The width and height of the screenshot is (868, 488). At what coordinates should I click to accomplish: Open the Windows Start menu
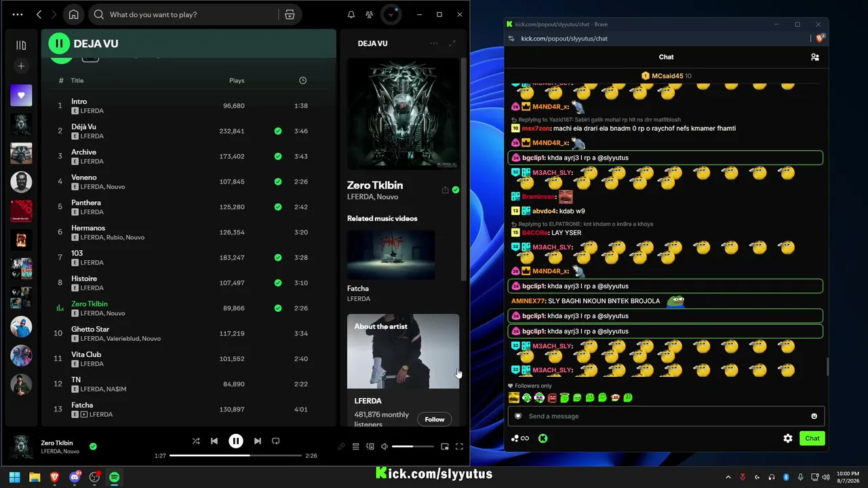coord(15,477)
